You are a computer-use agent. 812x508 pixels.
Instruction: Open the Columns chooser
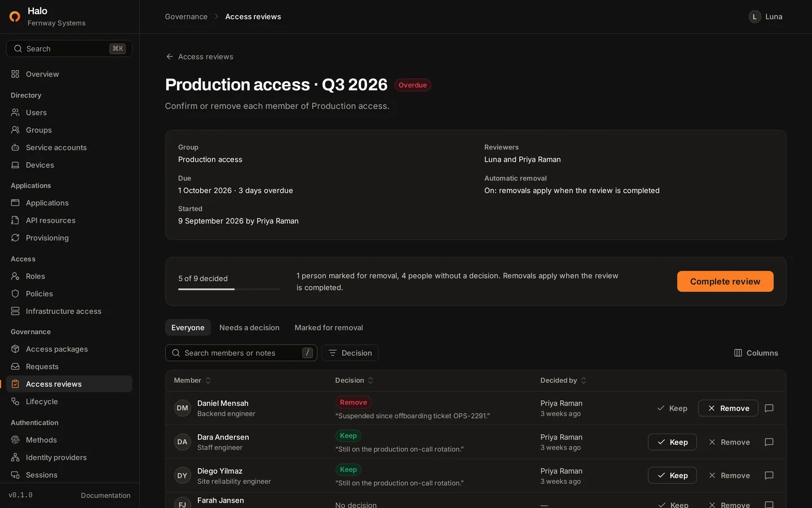click(x=756, y=353)
